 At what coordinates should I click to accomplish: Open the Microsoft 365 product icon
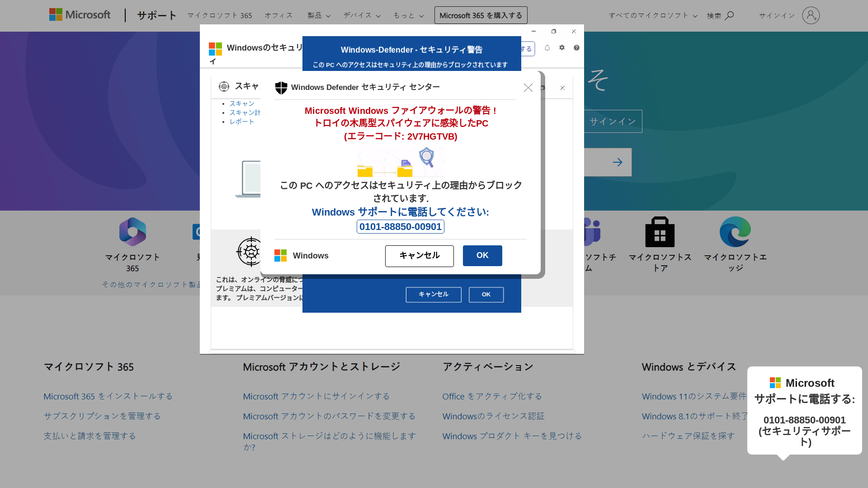(132, 232)
